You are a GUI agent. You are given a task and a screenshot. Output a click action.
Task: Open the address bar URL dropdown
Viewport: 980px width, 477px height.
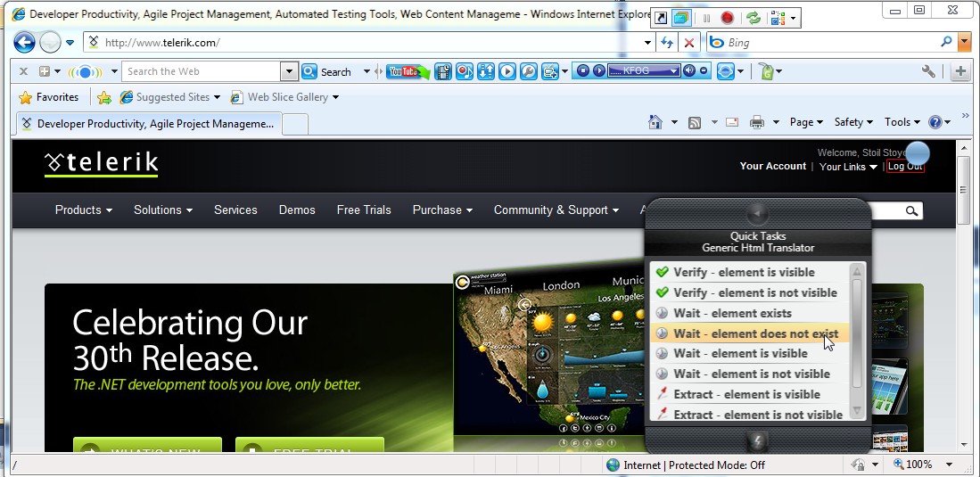click(x=647, y=43)
